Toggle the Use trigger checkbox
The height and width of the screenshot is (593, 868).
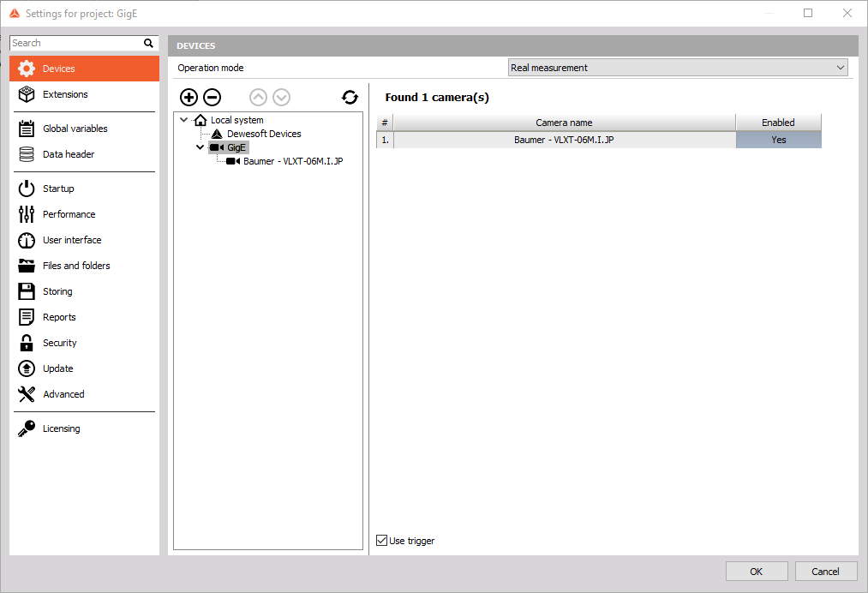(x=382, y=541)
